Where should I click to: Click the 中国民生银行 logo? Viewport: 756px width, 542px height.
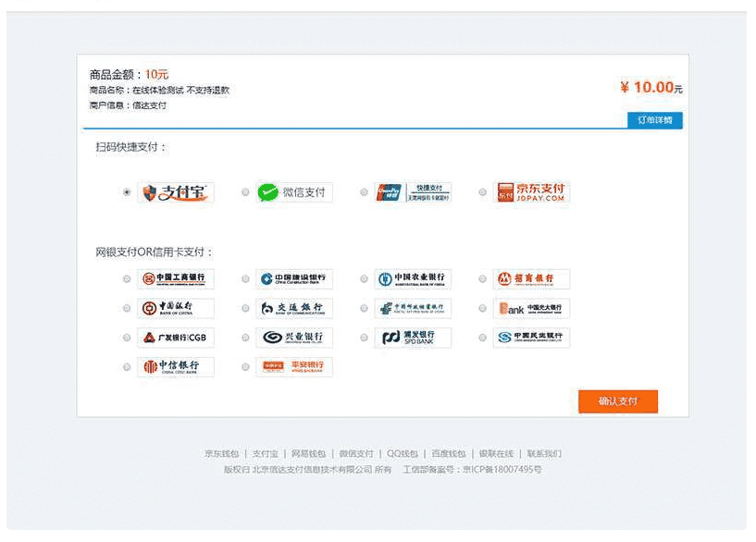[531, 338]
